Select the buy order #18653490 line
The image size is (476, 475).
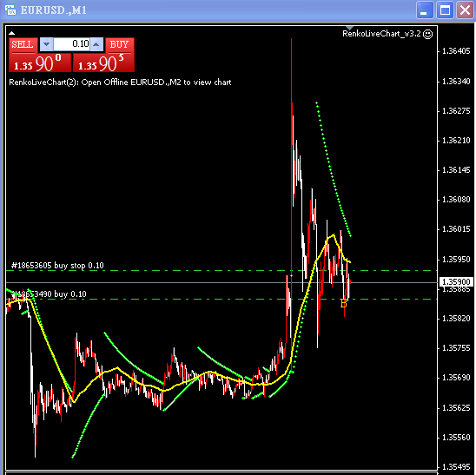tap(49, 294)
